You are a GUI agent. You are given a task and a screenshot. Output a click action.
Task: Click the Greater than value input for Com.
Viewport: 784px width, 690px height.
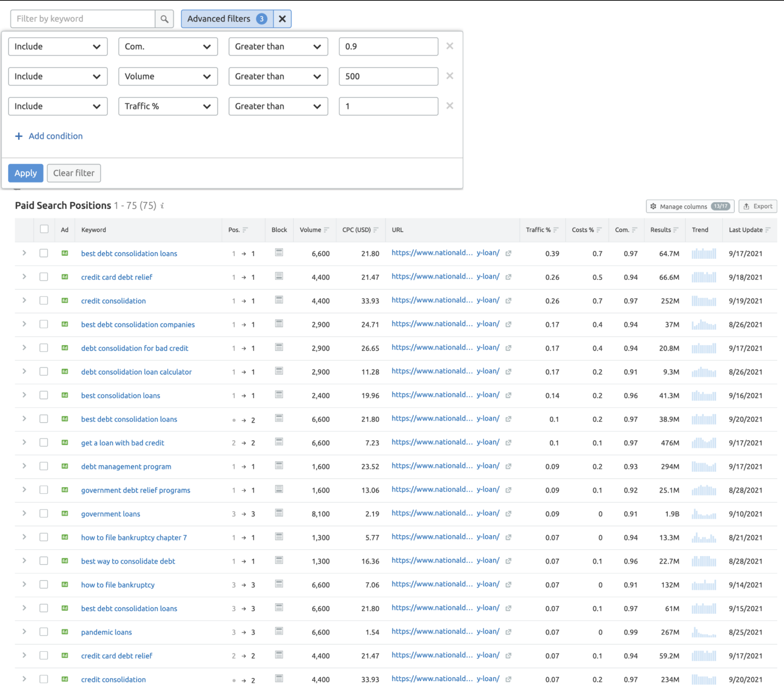pyautogui.click(x=389, y=47)
